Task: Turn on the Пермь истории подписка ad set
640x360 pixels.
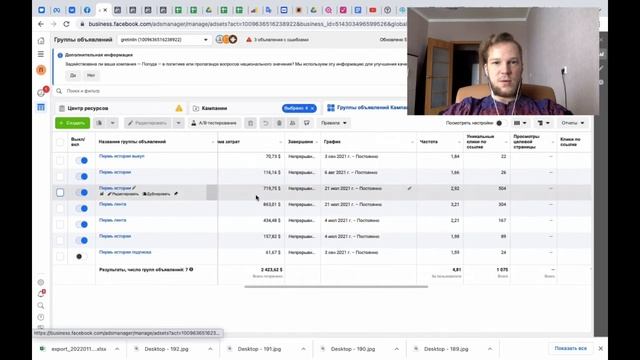Action: pos(81,256)
